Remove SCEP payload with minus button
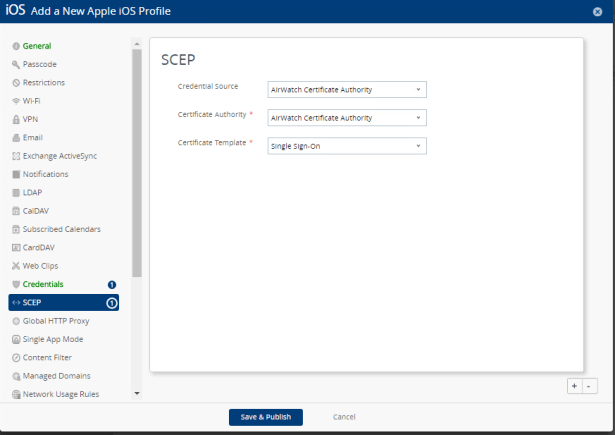This screenshot has height=435, width=615. (x=590, y=385)
